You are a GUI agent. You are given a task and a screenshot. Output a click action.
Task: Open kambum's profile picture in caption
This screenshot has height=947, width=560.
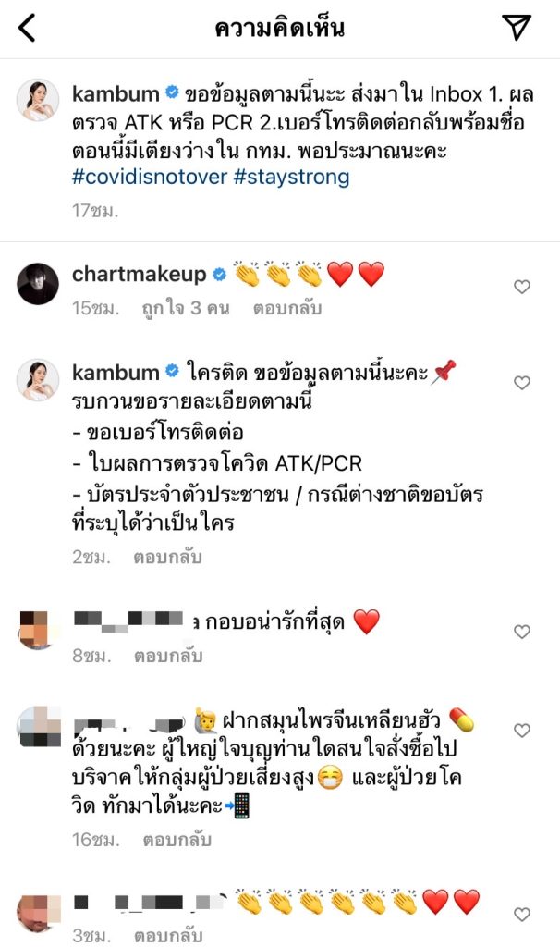point(38,100)
